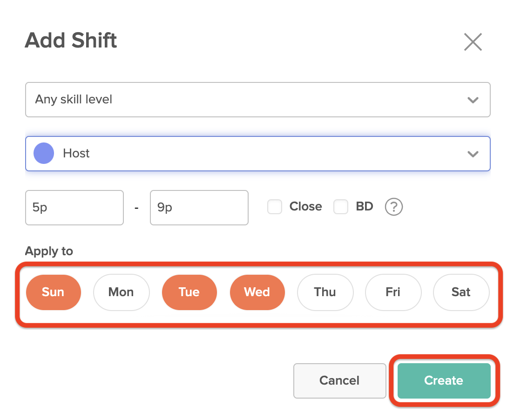Click the blue Host color circle
The image size is (514, 420).
(44, 153)
